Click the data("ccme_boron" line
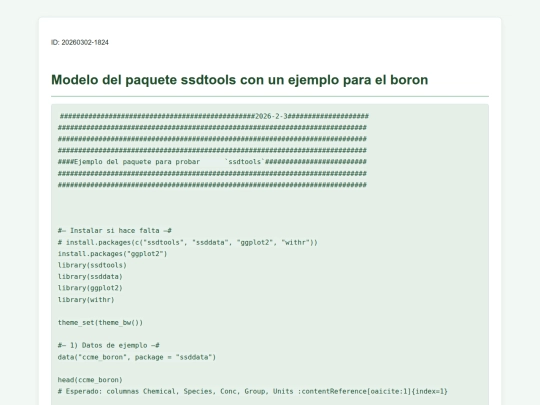Image resolution: width=540 pixels, height=405 pixels. (x=137, y=357)
